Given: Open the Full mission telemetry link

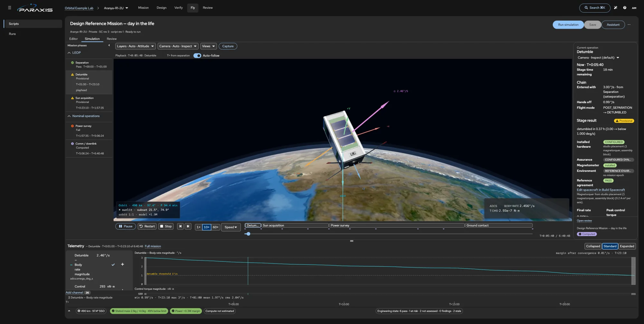Looking at the screenshot, I should (153, 246).
